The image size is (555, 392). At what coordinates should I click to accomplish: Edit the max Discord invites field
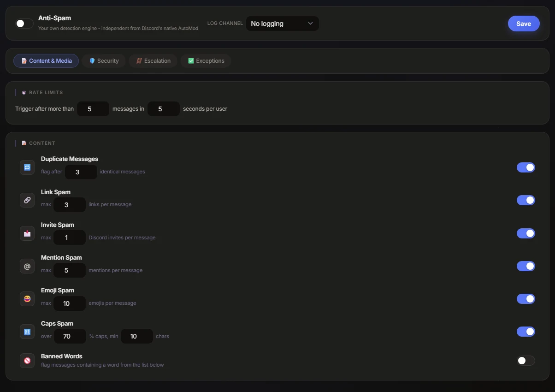[x=70, y=238]
